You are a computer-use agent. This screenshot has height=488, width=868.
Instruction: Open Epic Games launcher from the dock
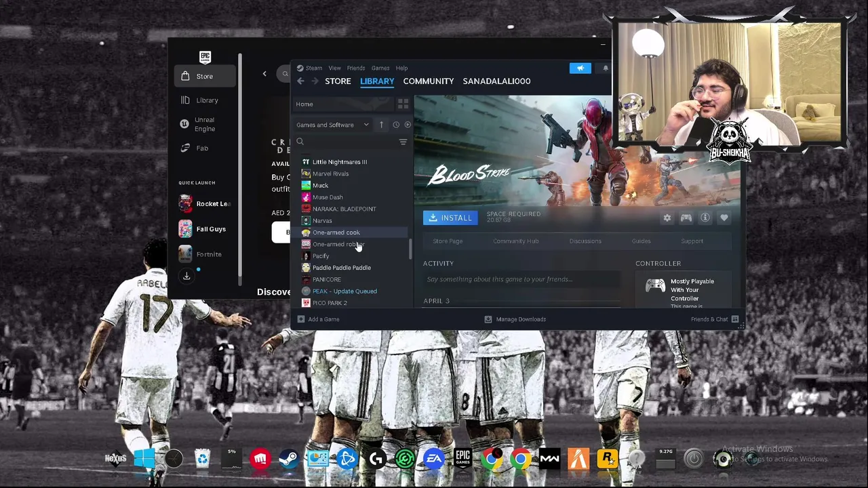click(x=463, y=459)
